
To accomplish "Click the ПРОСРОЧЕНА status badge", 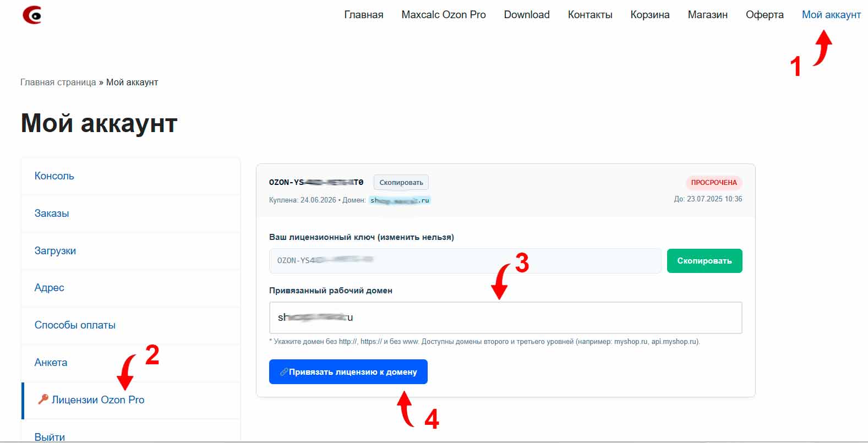I will pyautogui.click(x=714, y=183).
